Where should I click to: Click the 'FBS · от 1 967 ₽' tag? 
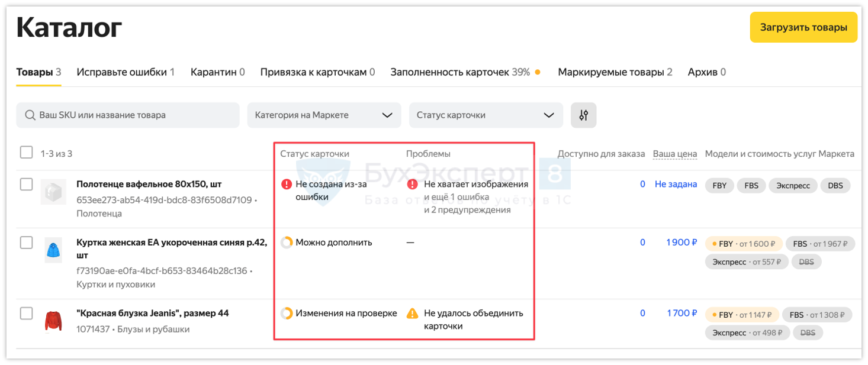(x=820, y=244)
